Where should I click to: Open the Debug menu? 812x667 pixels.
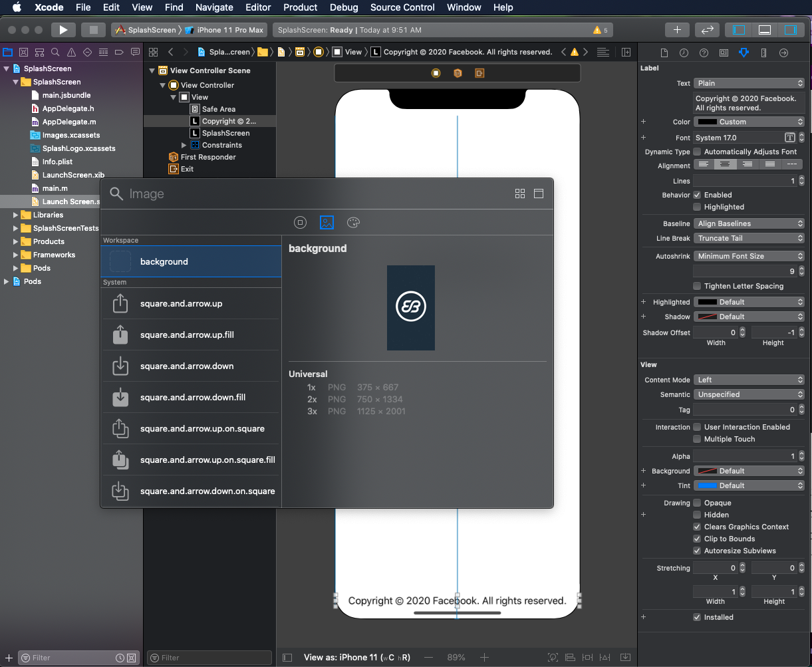[344, 7]
